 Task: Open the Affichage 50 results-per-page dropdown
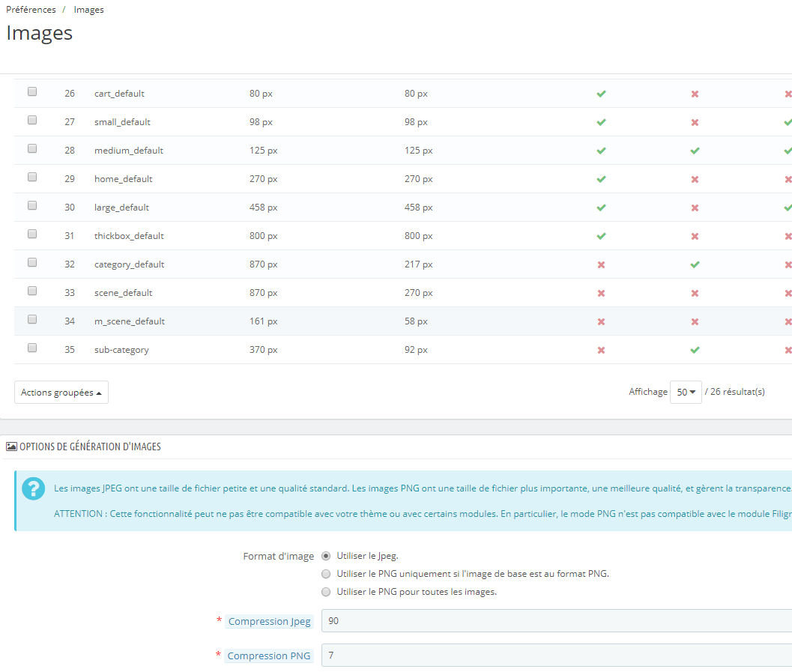click(x=686, y=393)
